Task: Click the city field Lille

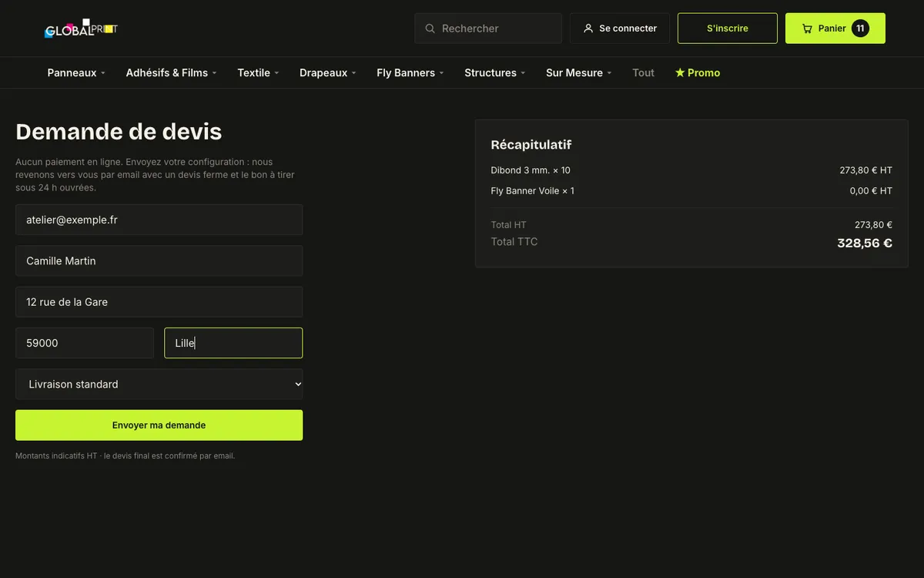Action: (x=233, y=343)
